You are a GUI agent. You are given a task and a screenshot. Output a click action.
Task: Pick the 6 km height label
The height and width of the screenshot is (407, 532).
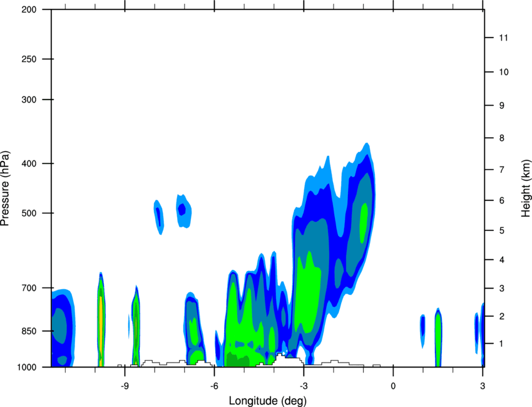501,200
